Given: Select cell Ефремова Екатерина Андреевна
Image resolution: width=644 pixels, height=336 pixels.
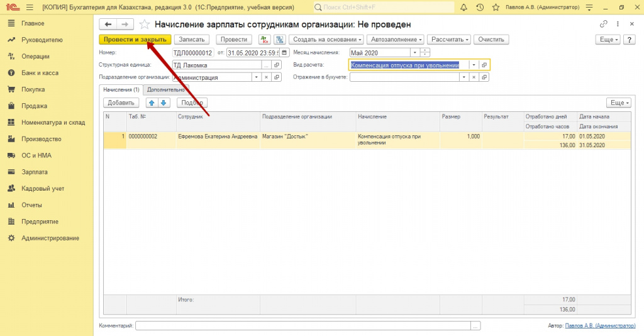Looking at the screenshot, I should [218, 140].
